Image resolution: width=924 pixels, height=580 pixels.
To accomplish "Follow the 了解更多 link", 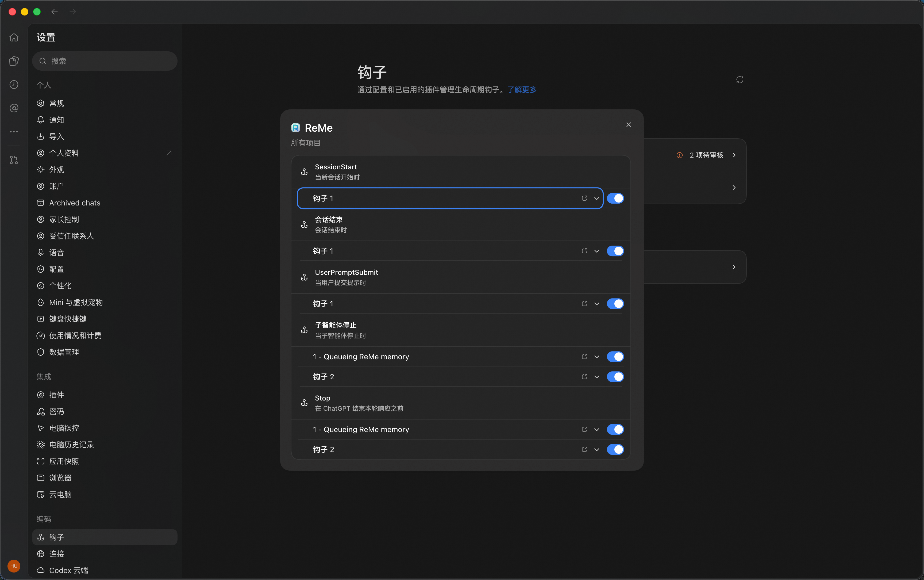I will 522,90.
